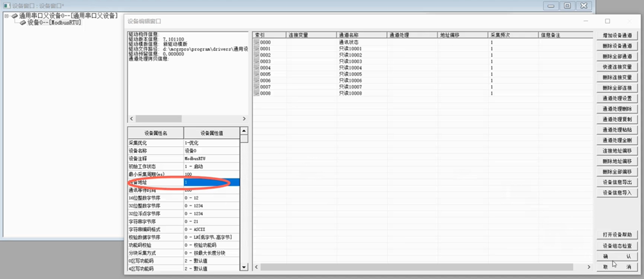Click the row icon for channel 0008
Screen dimensions: 644x279
pos(256,93)
